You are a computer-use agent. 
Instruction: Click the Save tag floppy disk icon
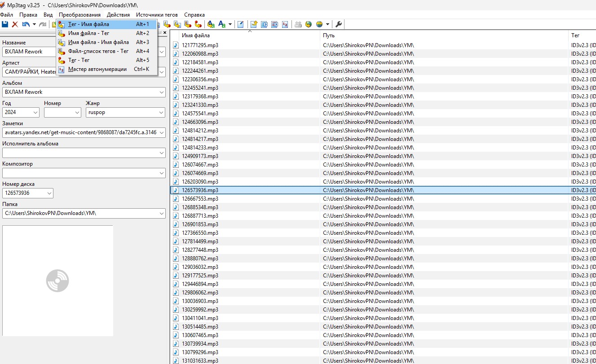click(x=5, y=24)
